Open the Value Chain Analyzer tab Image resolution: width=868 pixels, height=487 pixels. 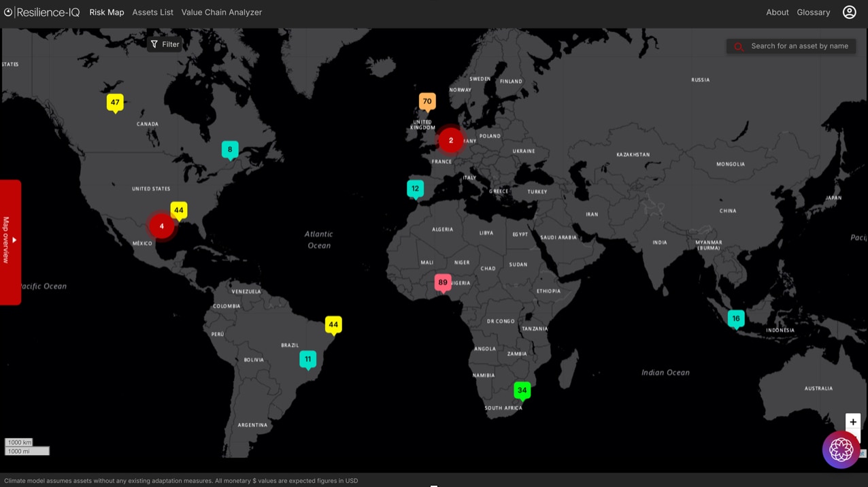coord(222,12)
